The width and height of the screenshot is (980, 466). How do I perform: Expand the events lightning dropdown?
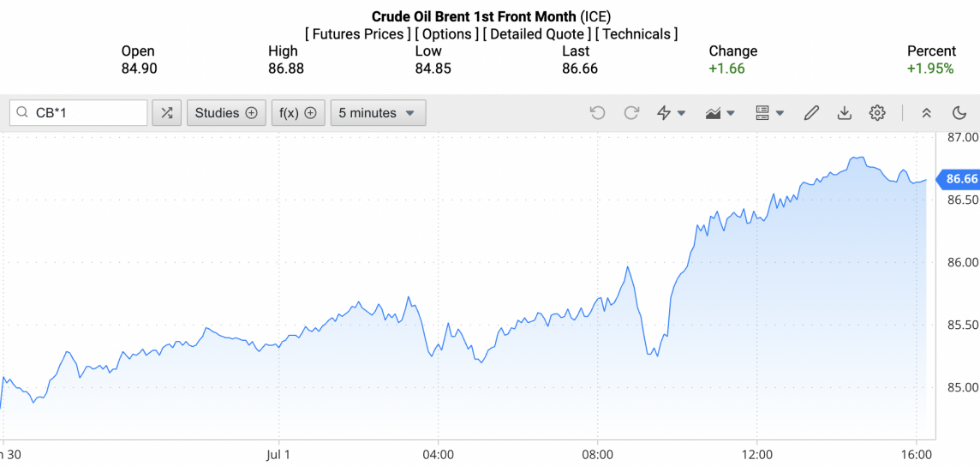click(x=671, y=113)
